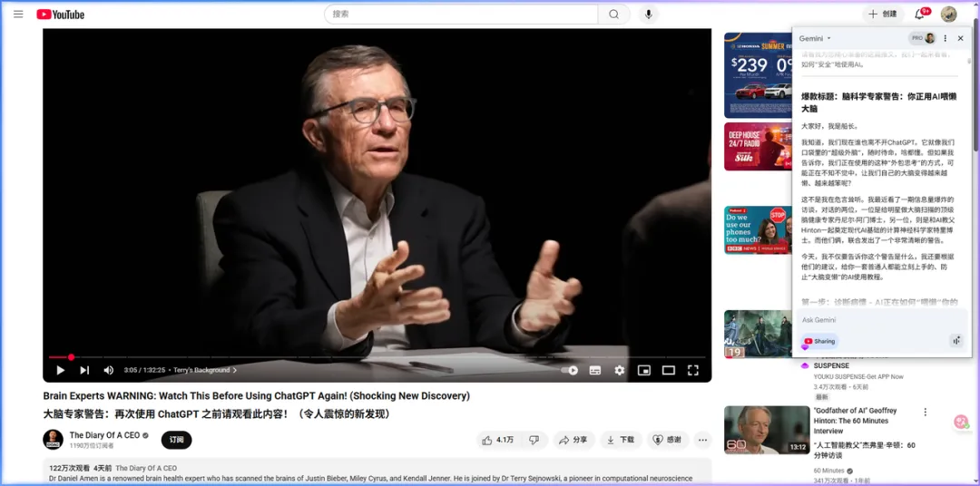Enter fullscreen mode
The height and width of the screenshot is (486, 980).
coord(692,370)
